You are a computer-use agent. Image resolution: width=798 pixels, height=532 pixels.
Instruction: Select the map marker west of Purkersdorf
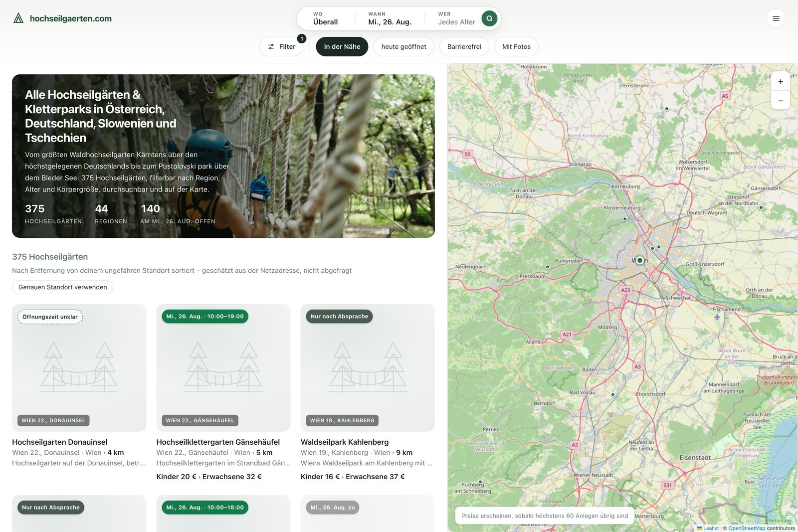coord(548,267)
